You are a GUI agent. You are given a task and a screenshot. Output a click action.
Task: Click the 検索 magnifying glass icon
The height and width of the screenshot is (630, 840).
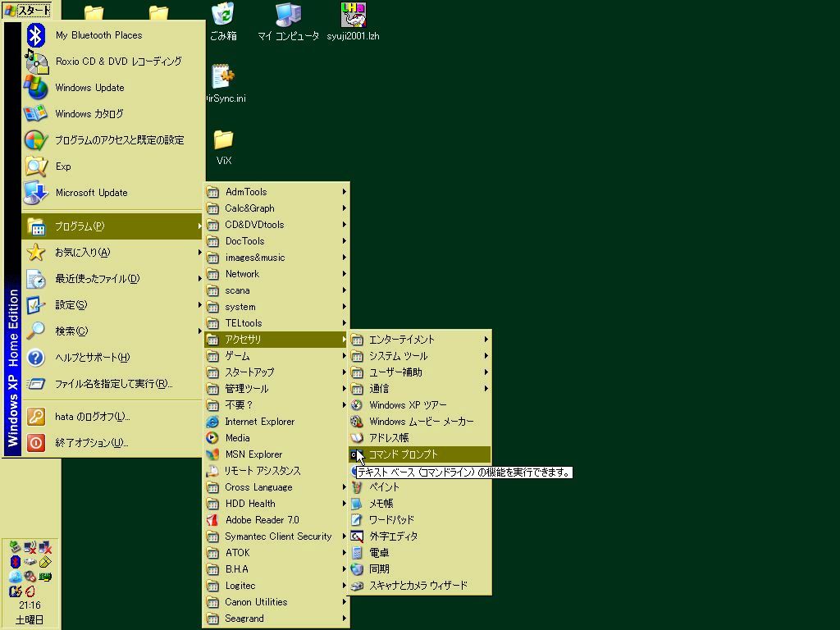click(36, 331)
